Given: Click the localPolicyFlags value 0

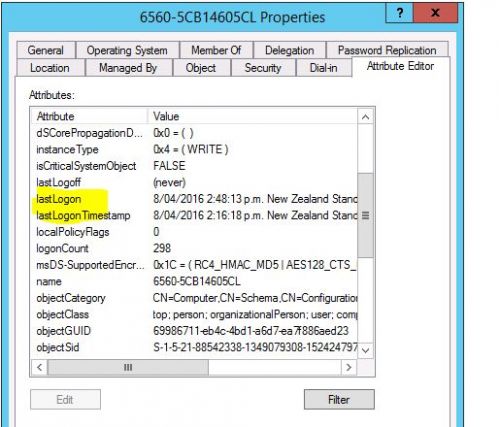Looking at the screenshot, I should pyautogui.click(x=156, y=232).
